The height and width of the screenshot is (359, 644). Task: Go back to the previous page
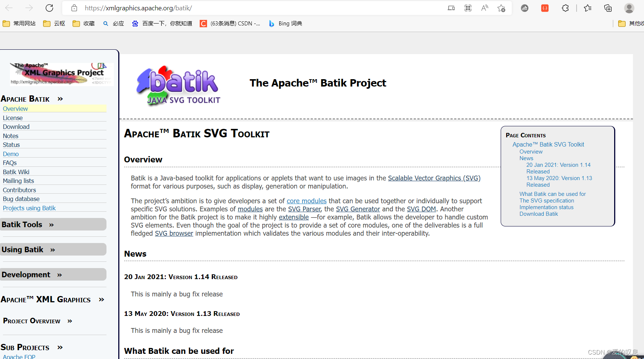pyautogui.click(x=9, y=8)
